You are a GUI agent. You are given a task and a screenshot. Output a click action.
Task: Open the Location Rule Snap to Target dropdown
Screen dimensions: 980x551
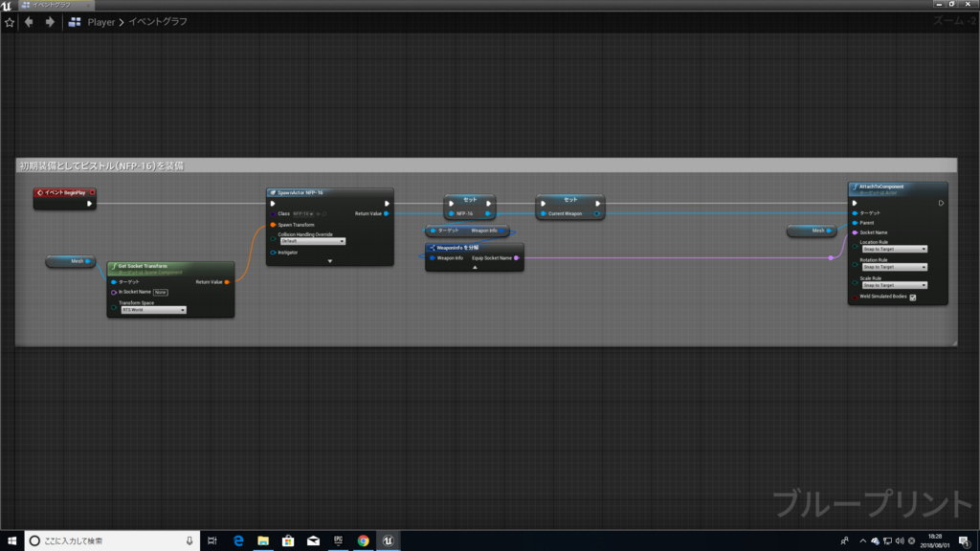895,250
